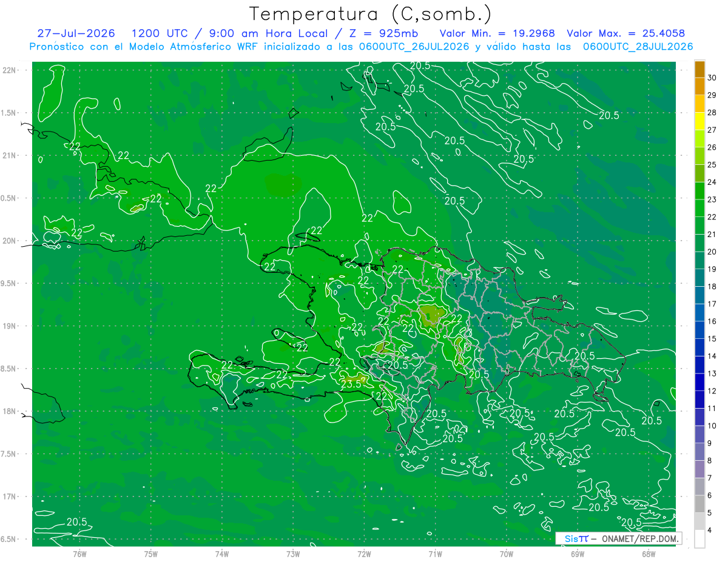Click the "71W" longitude axis label
This screenshot has height=562, width=728.
click(x=435, y=554)
